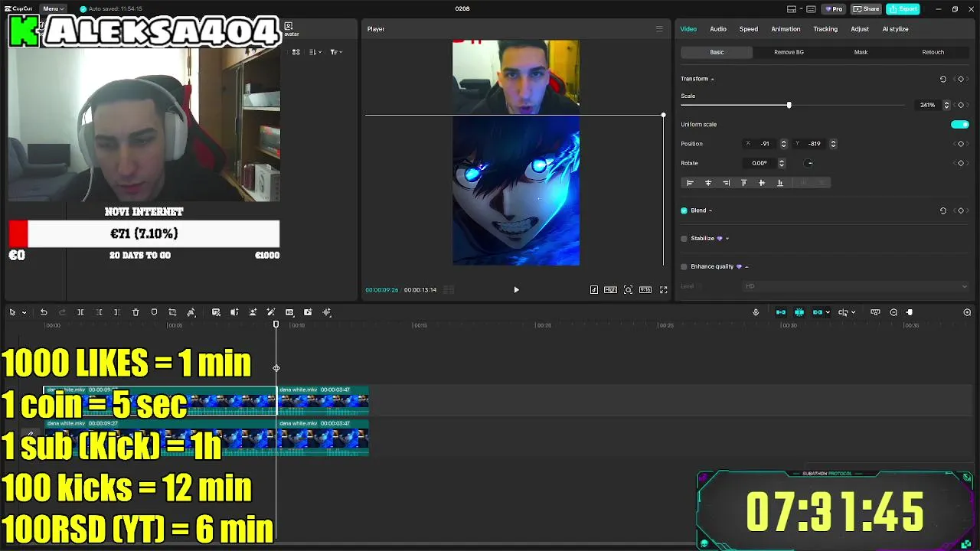Image resolution: width=980 pixels, height=551 pixels.
Task: Select the Retouch sub-tab
Action: (x=933, y=52)
